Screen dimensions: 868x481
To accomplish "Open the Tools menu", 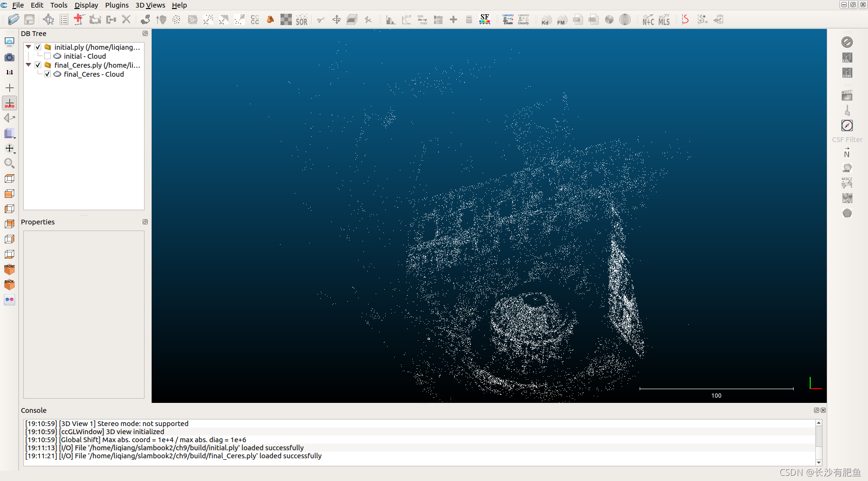I will point(59,5).
